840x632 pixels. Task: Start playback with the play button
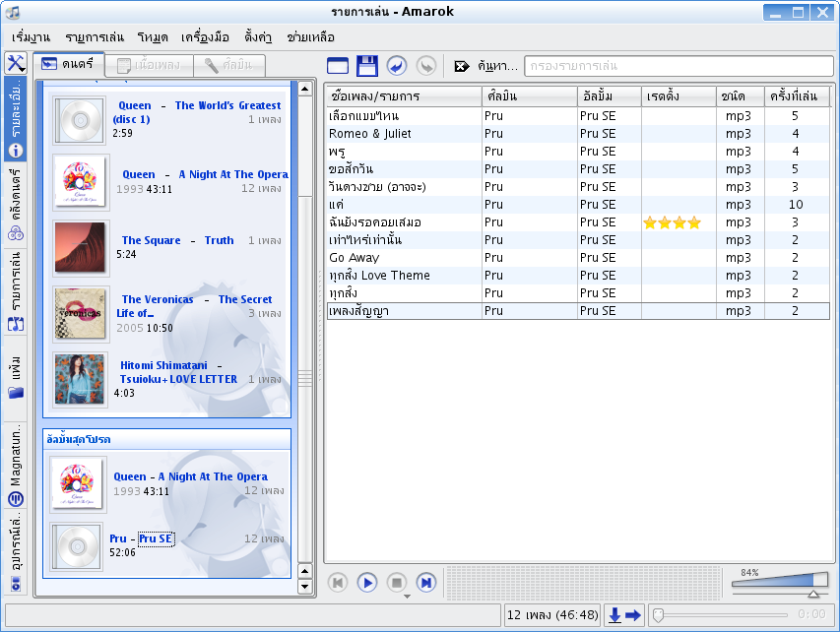(367, 582)
